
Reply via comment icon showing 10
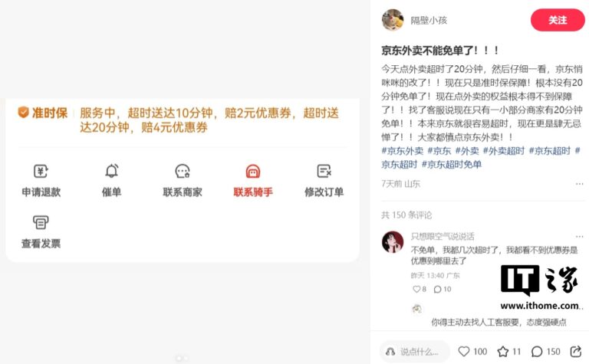click(438, 289)
